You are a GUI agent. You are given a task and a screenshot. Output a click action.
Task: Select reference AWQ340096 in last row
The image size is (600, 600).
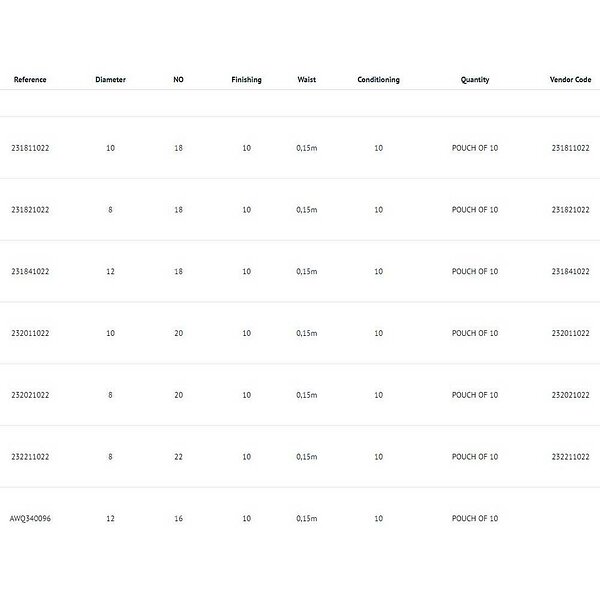pos(31,519)
